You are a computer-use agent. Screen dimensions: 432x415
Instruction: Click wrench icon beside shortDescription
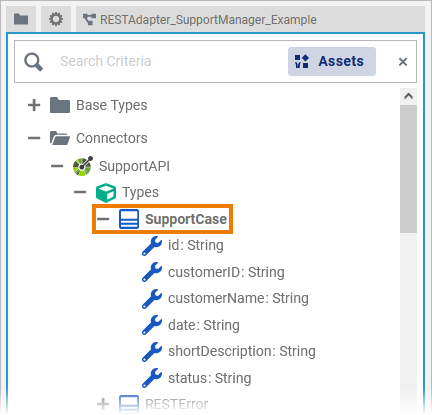click(x=152, y=352)
